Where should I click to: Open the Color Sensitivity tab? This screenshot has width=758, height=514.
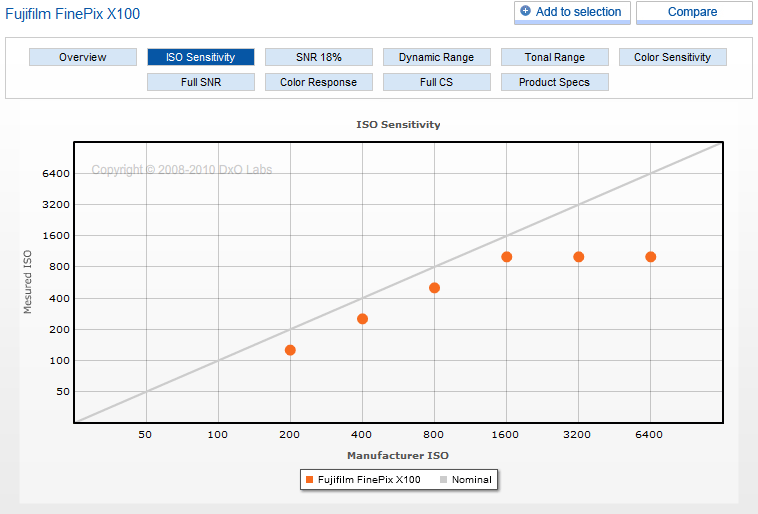click(672, 57)
